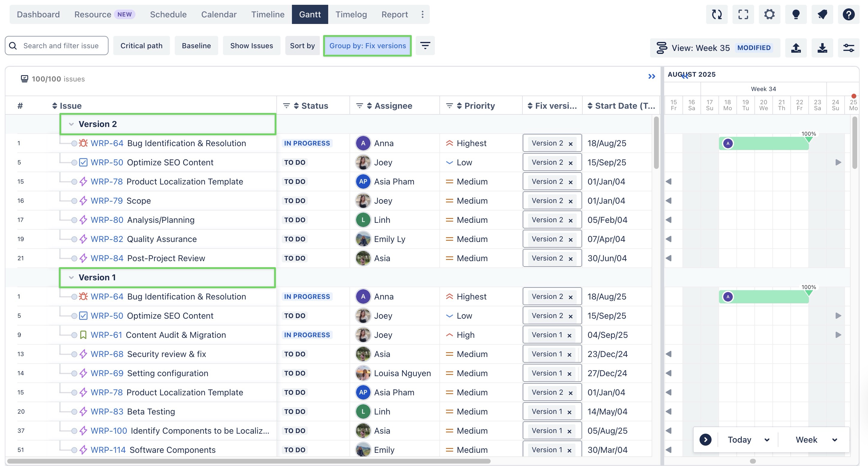Toggle the Baseline display
Screen dimensions: 868x466
pyautogui.click(x=196, y=46)
